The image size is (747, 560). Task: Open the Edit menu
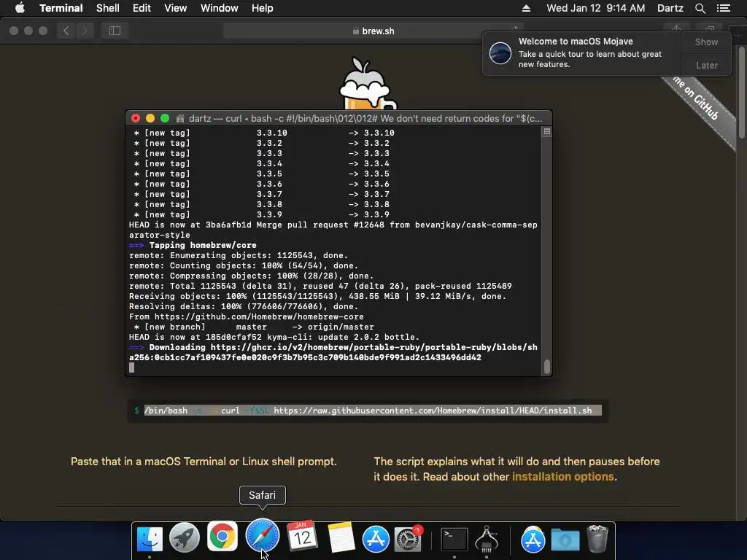[142, 8]
